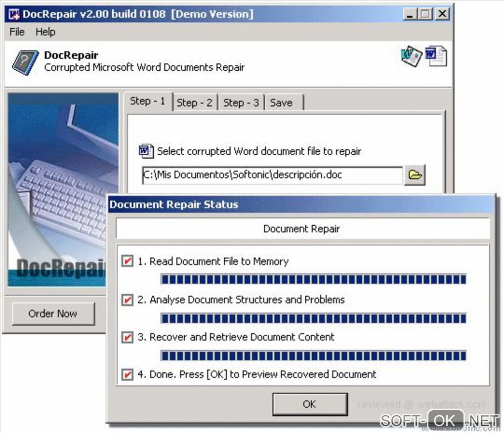Click the Order Now button
This screenshot has height=433, width=504.
point(53,313)
